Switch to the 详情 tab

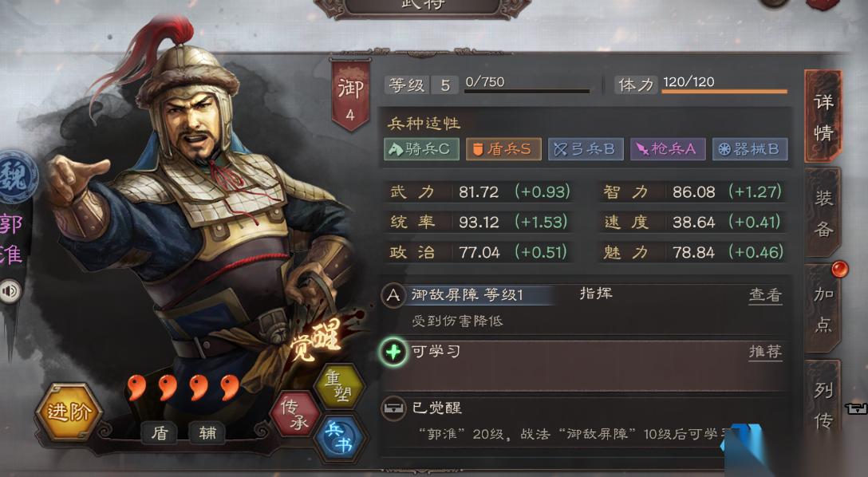click(823, 116)
